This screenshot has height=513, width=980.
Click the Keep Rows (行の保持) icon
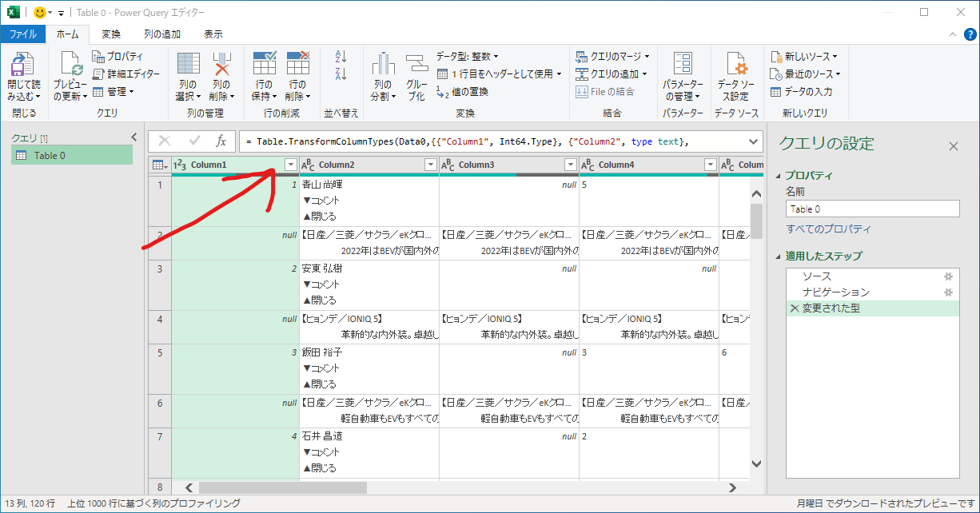click(263, 66)
